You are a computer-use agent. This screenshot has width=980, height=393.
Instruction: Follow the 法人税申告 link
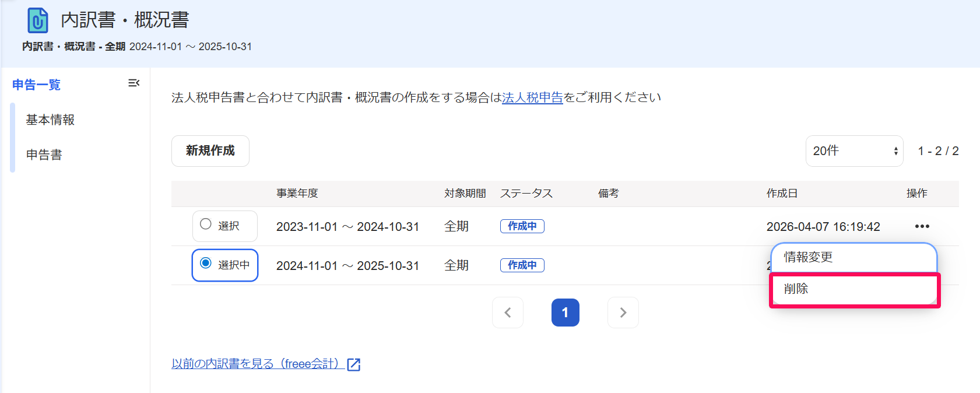(x=532, y=98)
